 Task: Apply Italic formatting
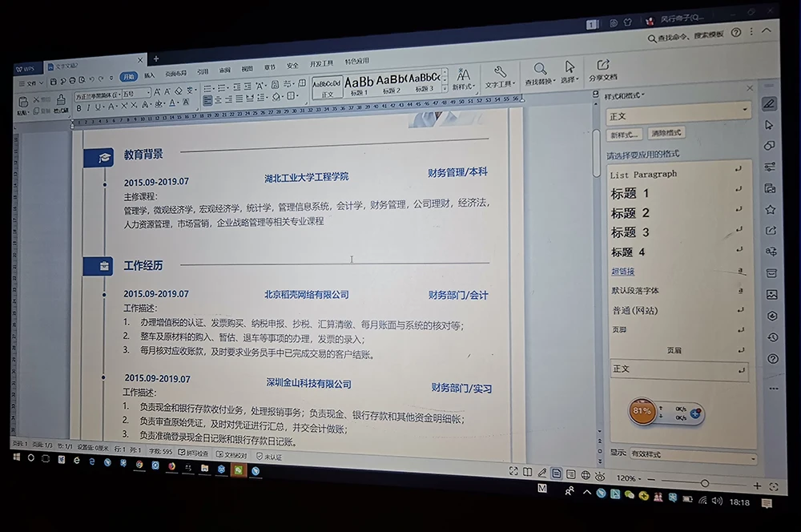point(88,108)
